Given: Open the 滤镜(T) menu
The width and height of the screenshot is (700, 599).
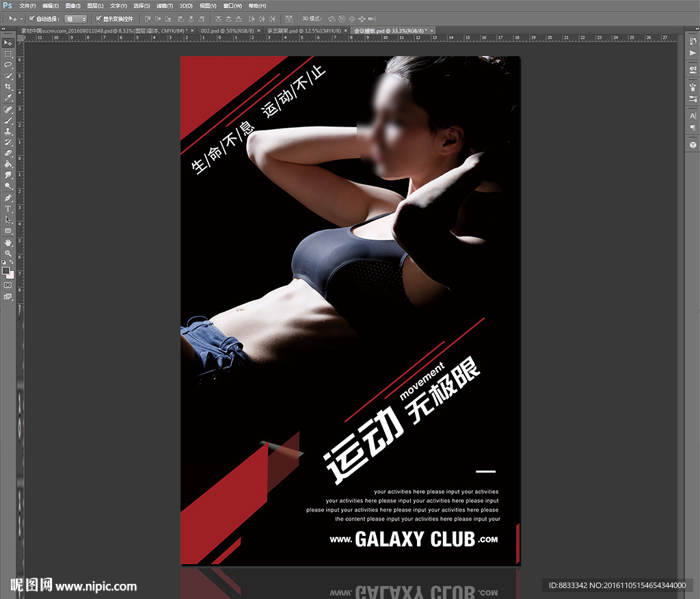Looking at the screenshot, I should [x=164, y=5].
